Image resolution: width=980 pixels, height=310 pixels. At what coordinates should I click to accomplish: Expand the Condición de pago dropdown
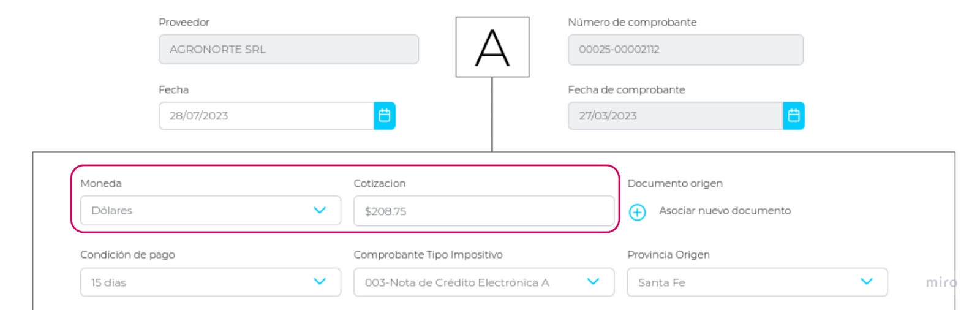[x=210, y=282]
